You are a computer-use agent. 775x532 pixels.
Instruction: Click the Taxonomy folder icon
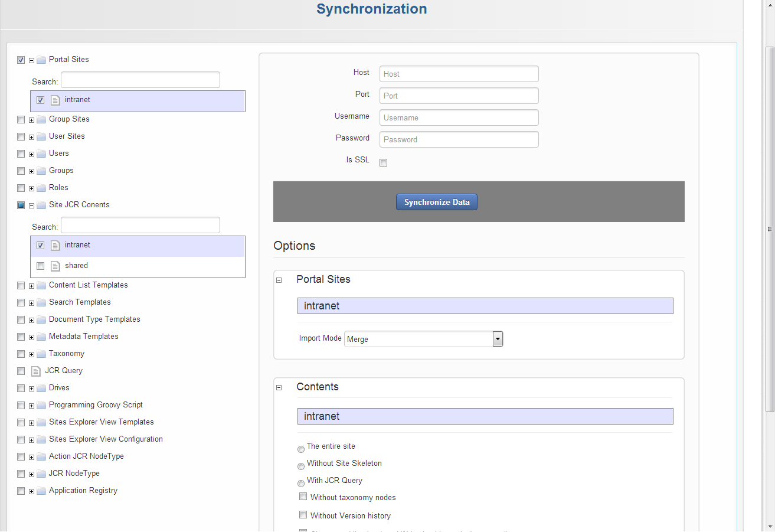click(41, 354)
